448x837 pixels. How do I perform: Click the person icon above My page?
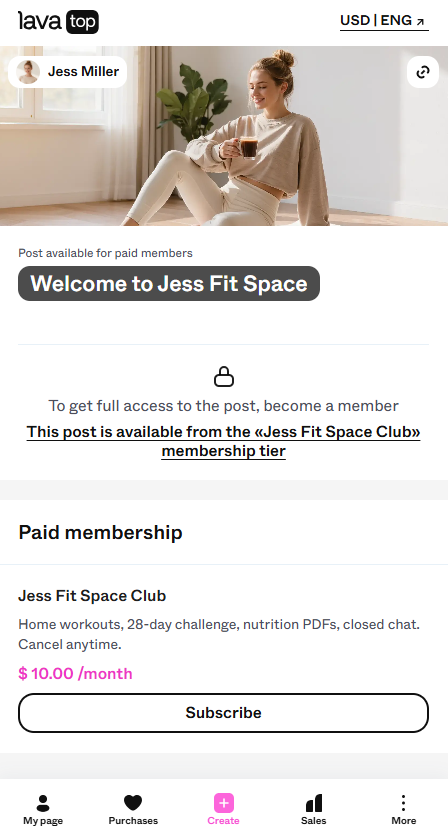(x=43, y=803)
